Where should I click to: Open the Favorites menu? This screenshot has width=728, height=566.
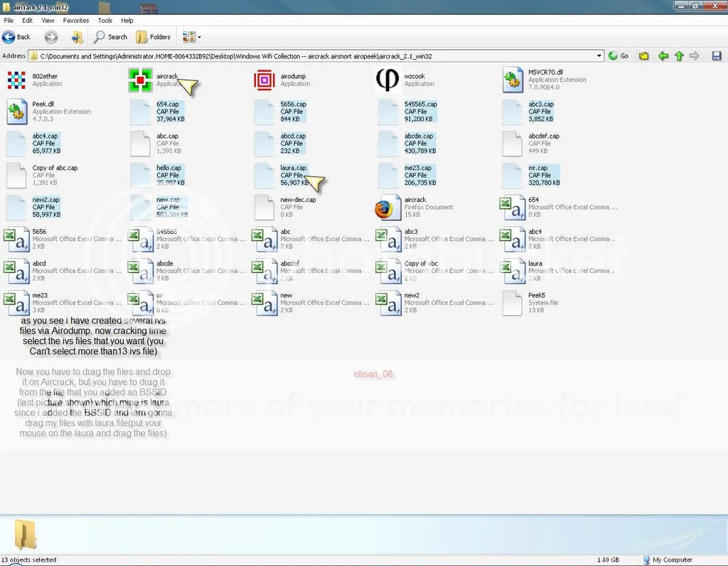(x=75, y=21)
